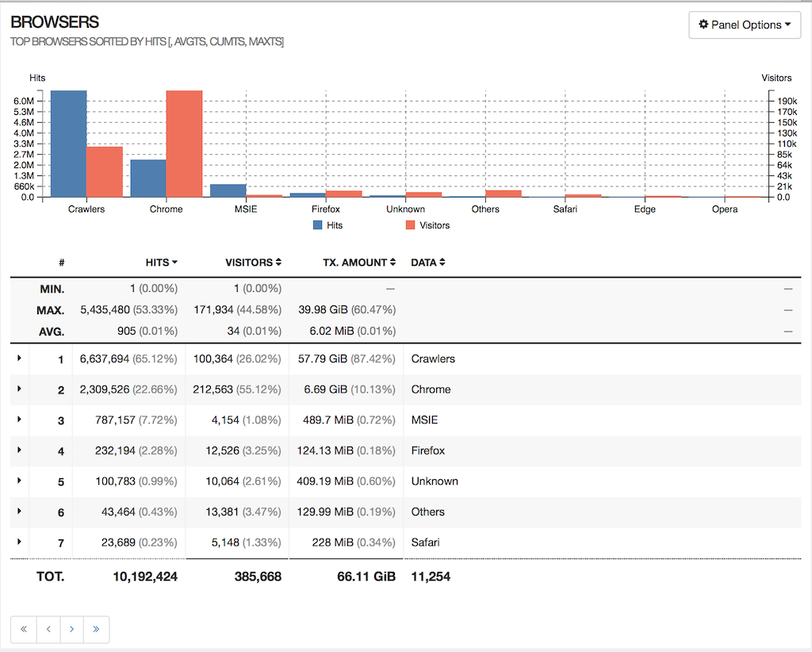Image resolution: width=812 pixels, height=652 pixels.
Task: Expand the MSIE row details
Action: tap(18, 420)
